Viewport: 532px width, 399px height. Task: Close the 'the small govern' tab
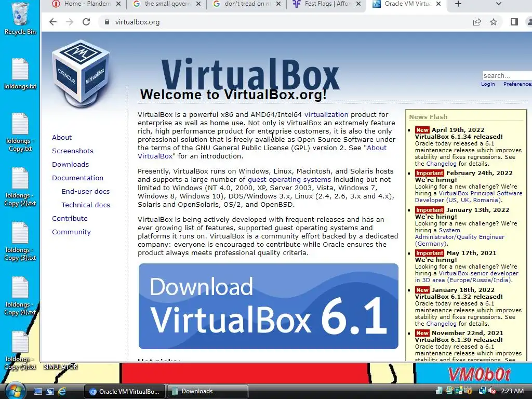point(198,4)
